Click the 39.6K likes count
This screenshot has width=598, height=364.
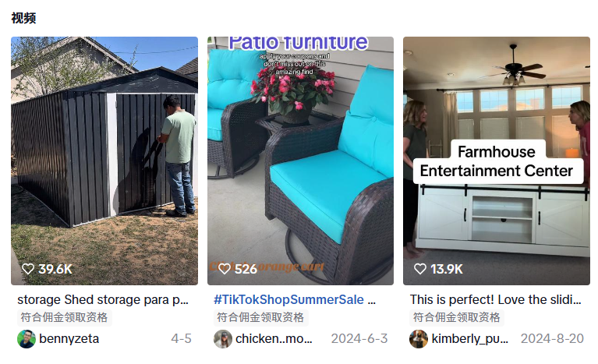click(55, 269)
